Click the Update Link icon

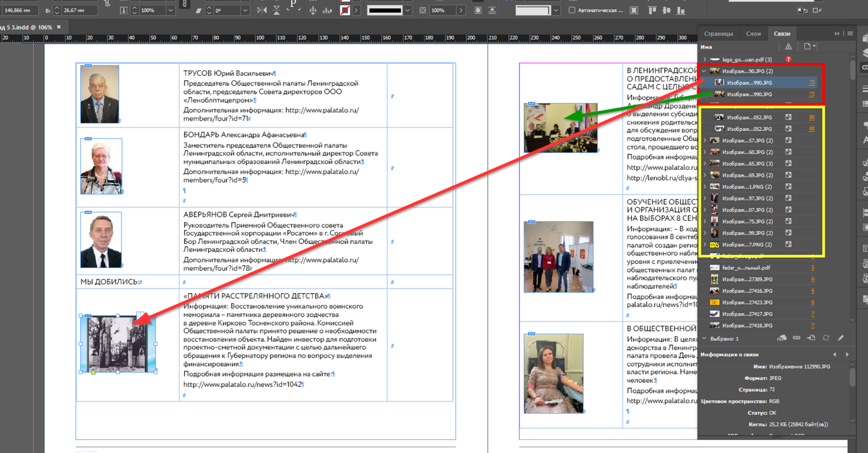point(826,338)
